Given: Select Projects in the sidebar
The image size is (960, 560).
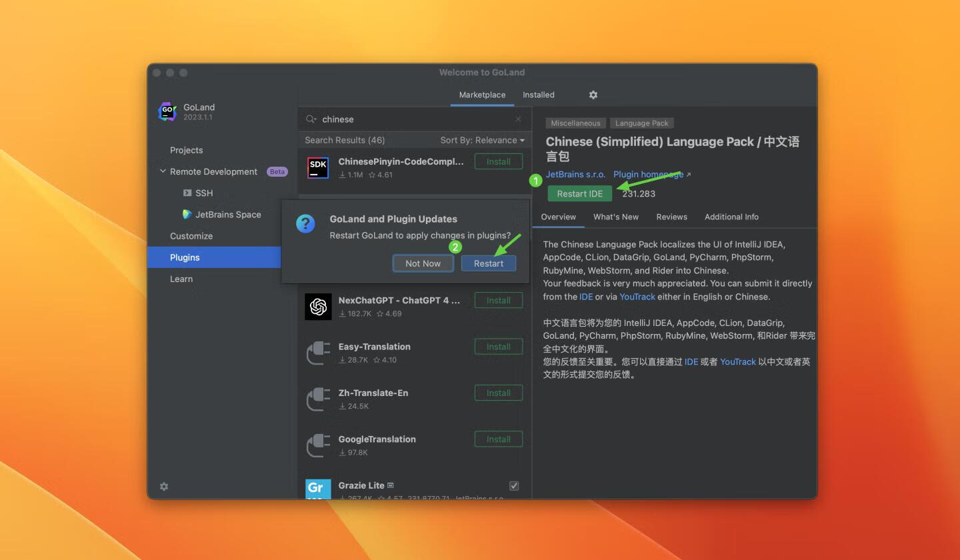Looking at the screenshot, I should [x=186, y=150].
